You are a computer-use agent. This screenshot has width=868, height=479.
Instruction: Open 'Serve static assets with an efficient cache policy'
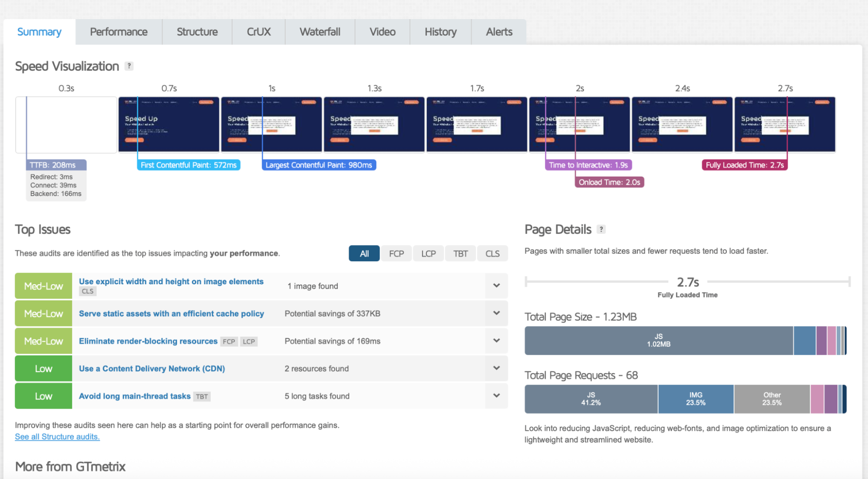click(172, 313)
